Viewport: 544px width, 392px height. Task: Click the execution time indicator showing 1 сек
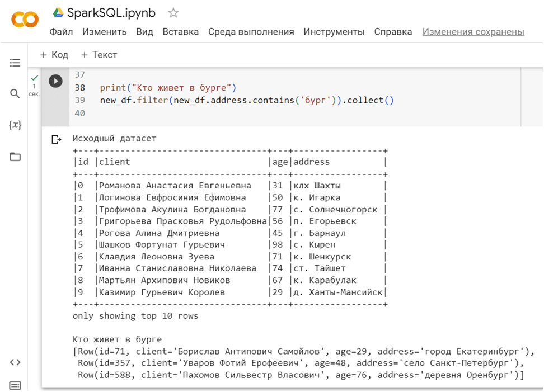tap(34, 89)
